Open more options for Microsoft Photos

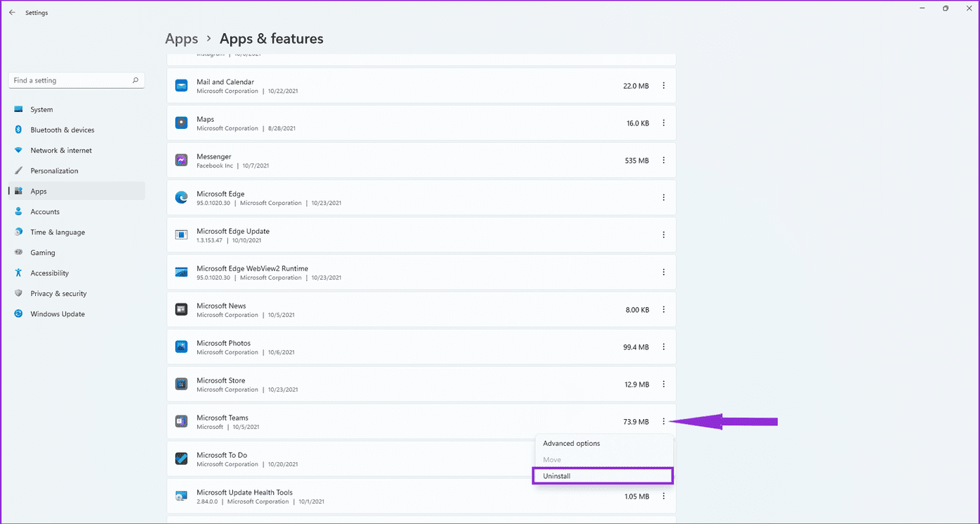point(664,347)
